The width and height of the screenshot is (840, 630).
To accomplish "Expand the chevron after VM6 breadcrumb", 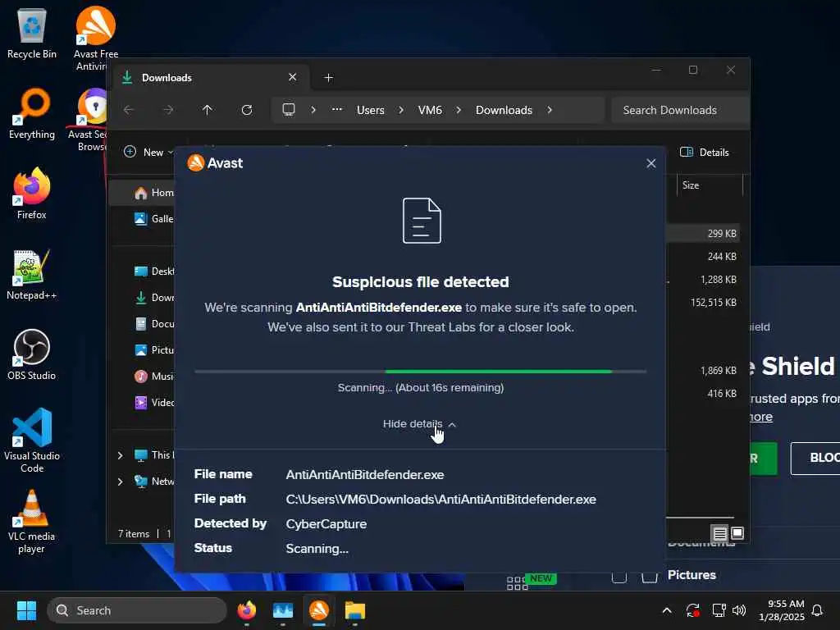I will tap(459, 110).
